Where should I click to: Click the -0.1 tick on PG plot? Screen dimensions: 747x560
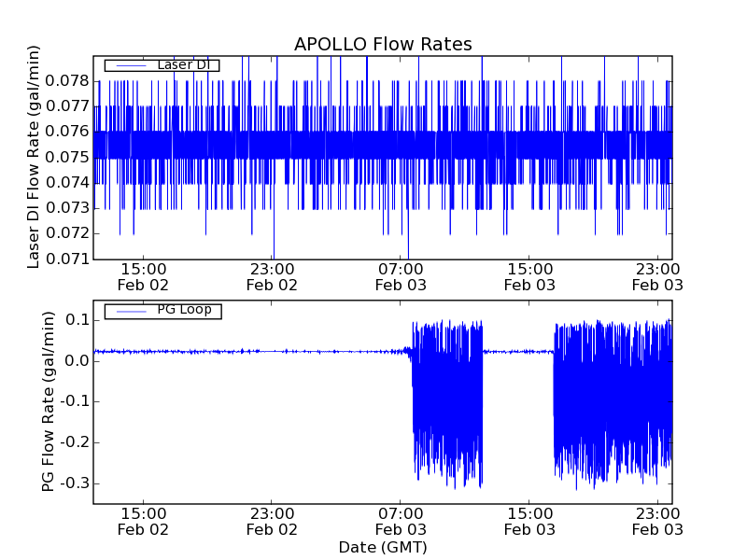tap(74, 401)
